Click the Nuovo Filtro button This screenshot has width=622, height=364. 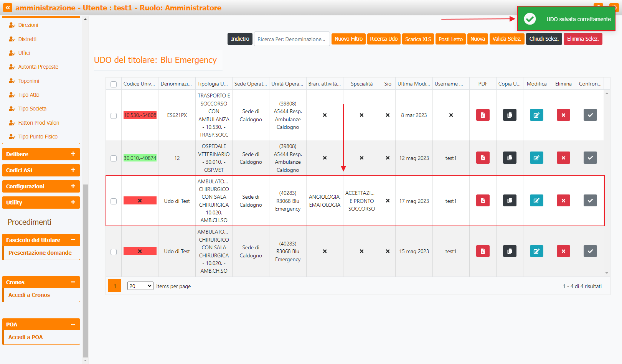pos(348,39)
